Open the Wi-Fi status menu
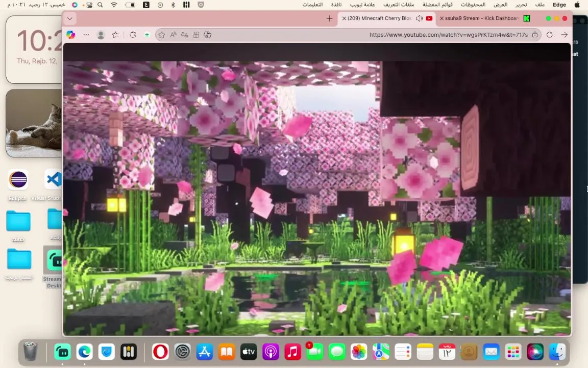The image size is (588, 368). tap(114, 5)
